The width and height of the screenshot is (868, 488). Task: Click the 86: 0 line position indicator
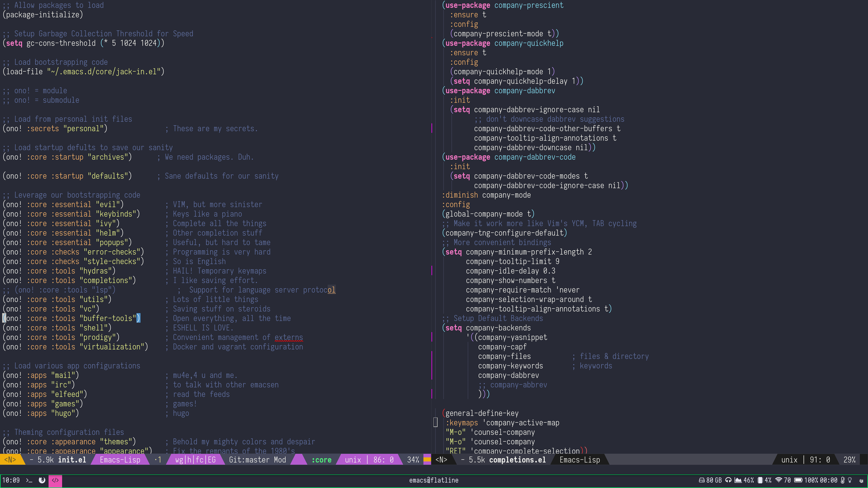point(383,460)
